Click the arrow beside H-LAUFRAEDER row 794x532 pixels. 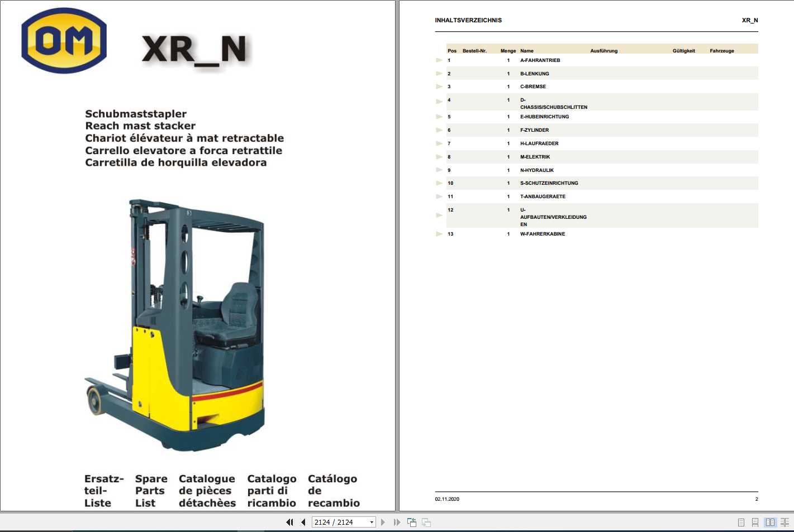pos(439,143)
